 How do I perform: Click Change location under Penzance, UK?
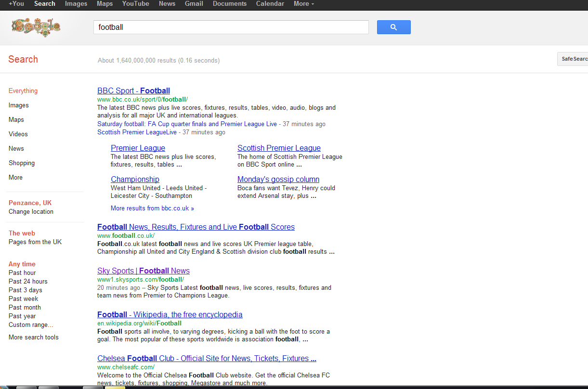[31, 212]
